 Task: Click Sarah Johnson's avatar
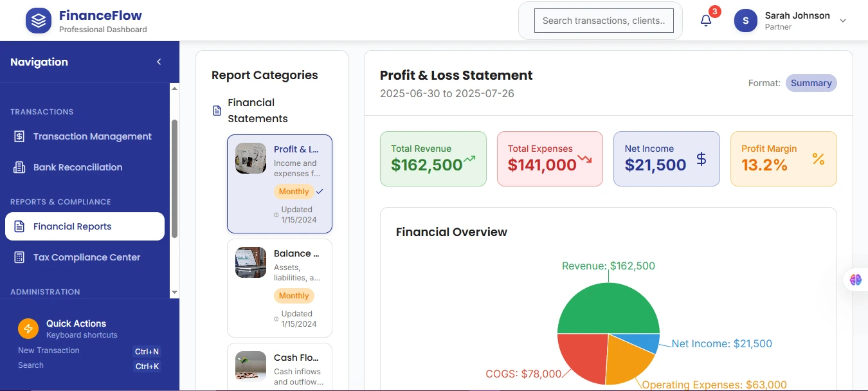(x=745, y=20)
